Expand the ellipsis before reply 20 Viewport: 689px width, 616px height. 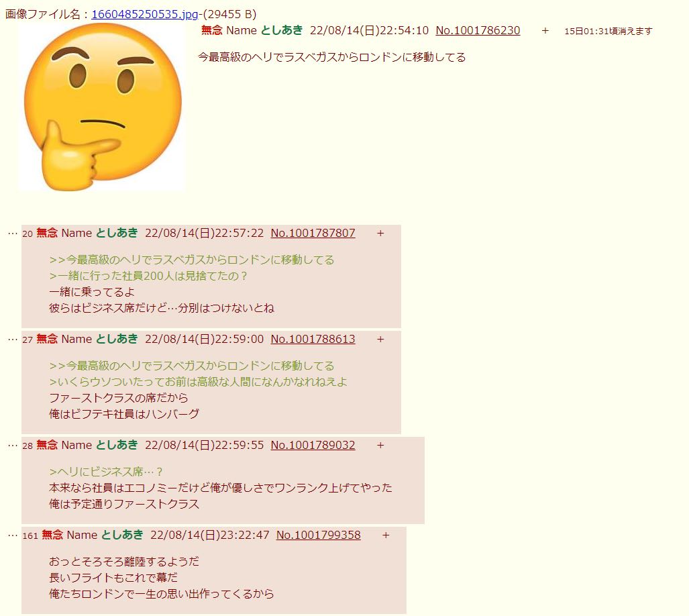click(12, 234)
